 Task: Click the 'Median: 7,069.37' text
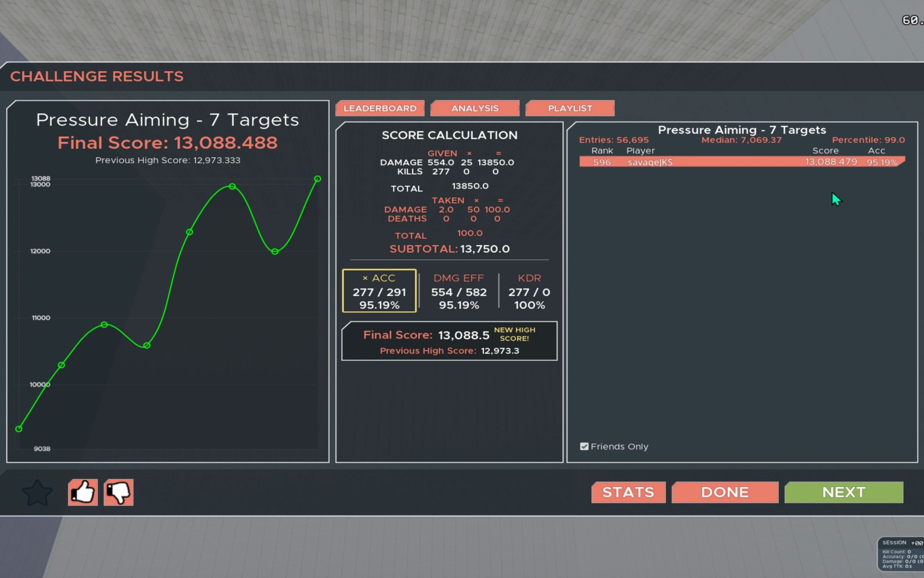pyautogui.click(x=741, y=140)
